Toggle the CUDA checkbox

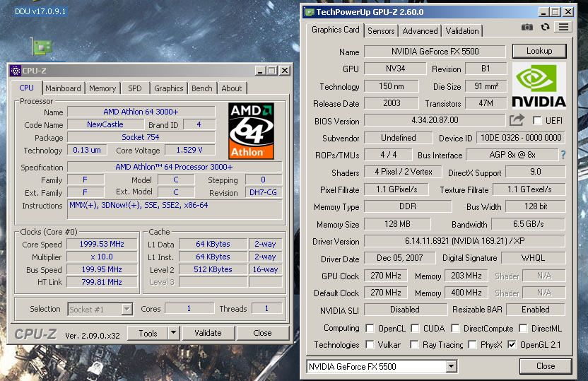pos(415,329)
